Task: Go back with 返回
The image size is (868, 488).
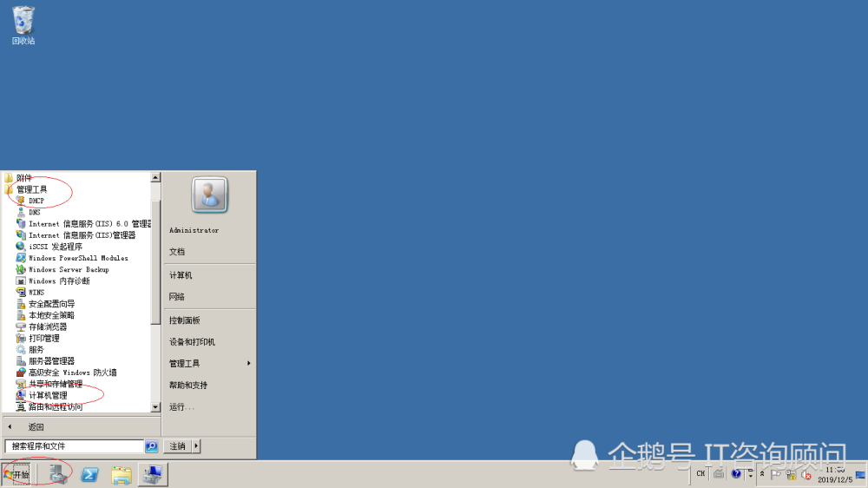Action: pos(82,427)
